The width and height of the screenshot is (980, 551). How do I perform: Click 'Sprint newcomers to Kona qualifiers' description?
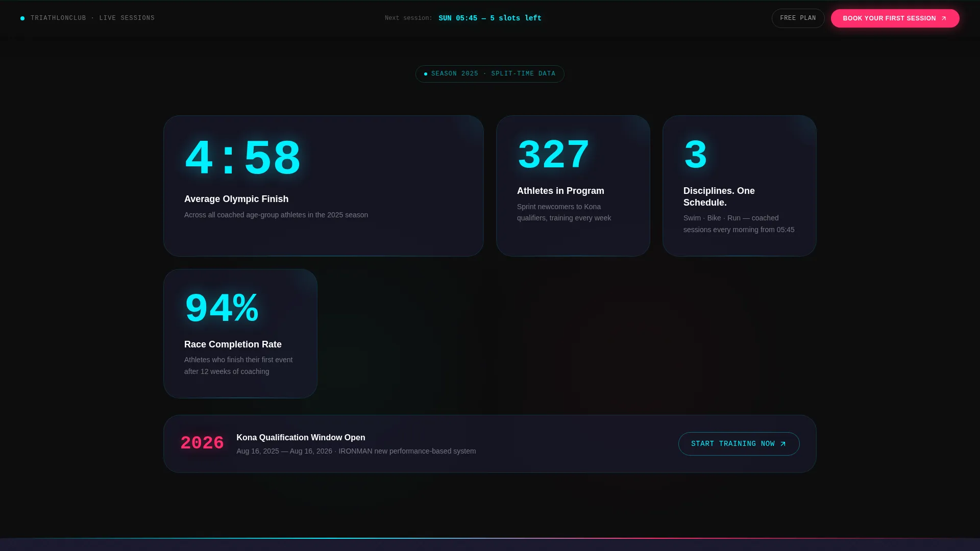click(x=564, y=212)
